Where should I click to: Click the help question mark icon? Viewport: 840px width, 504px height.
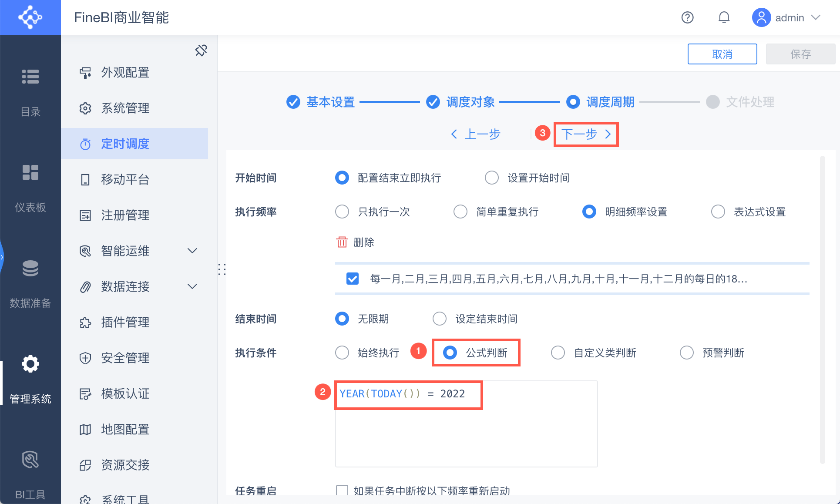(x=687, y=17)
